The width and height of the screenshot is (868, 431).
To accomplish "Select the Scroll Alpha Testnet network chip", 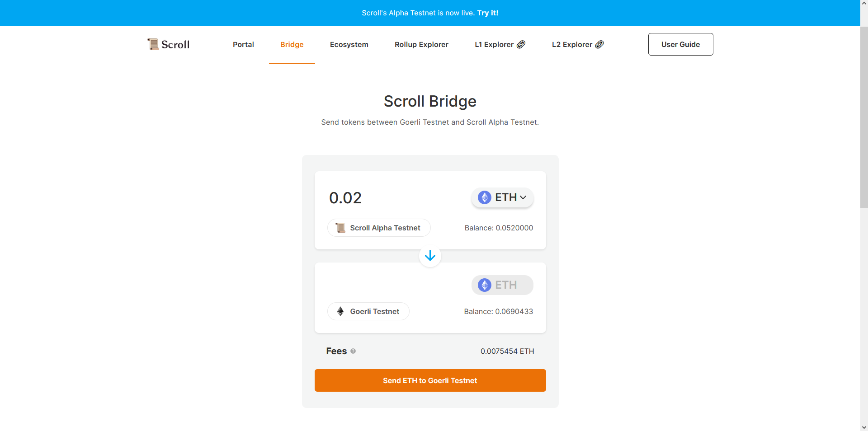I will point(379,228).
